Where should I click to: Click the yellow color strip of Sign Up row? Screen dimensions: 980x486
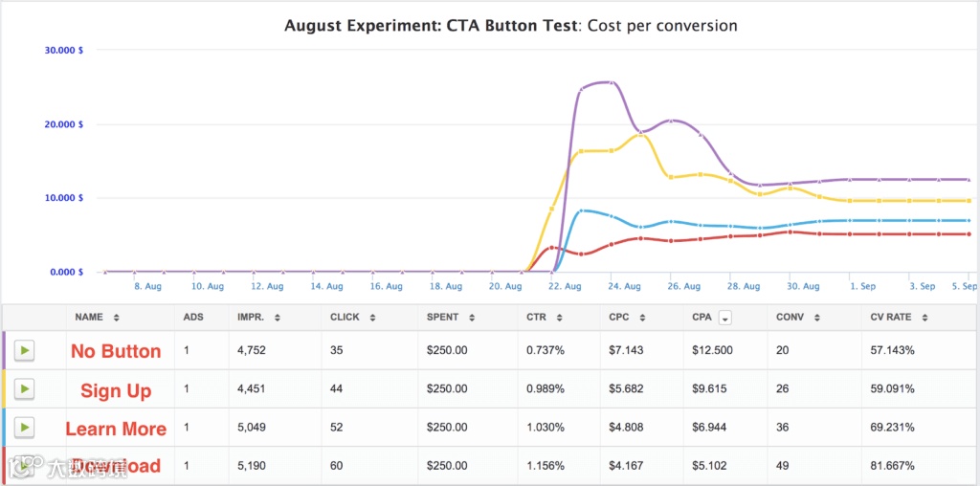point(5,388)
